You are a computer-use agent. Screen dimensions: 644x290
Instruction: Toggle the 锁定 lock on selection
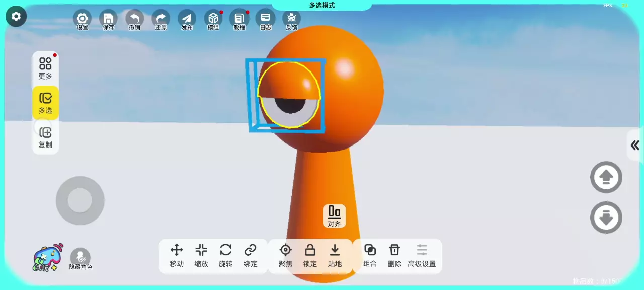click(x=310, y=255)
